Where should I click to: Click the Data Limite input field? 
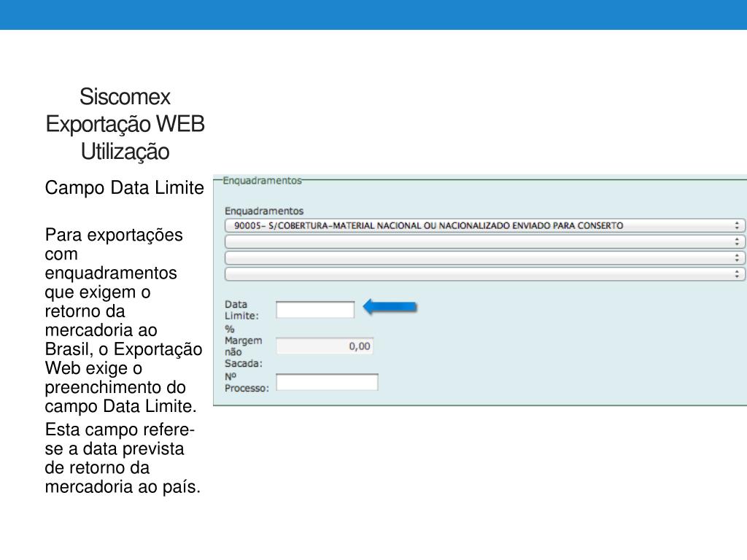[x=315, y=309]
